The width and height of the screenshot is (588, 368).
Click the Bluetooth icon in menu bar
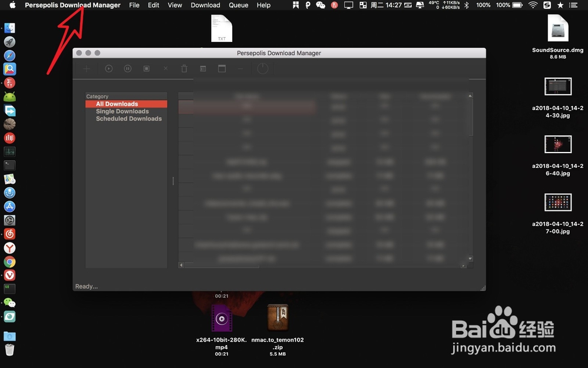pyautogui.click(x=466, y=5)
